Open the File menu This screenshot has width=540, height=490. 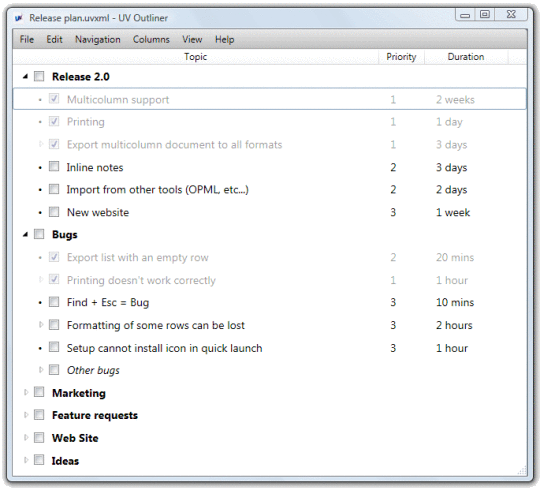click(27, 40)
